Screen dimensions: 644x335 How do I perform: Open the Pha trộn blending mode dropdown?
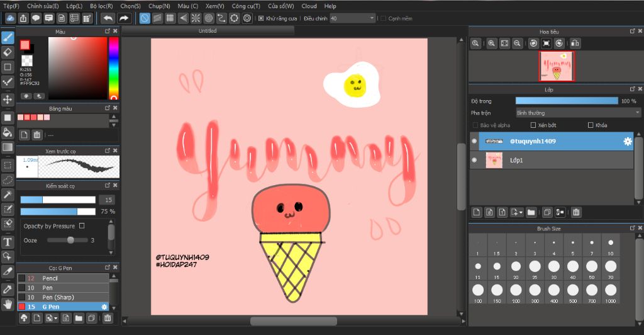pyautogui.click(x=579, y=113)
